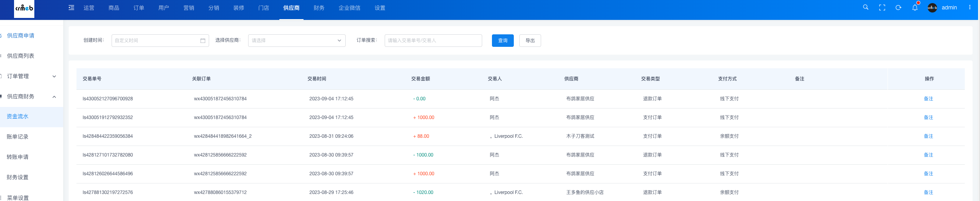
Task: Click the search magnifier icon in header
Action: click(x=865, y=7)
